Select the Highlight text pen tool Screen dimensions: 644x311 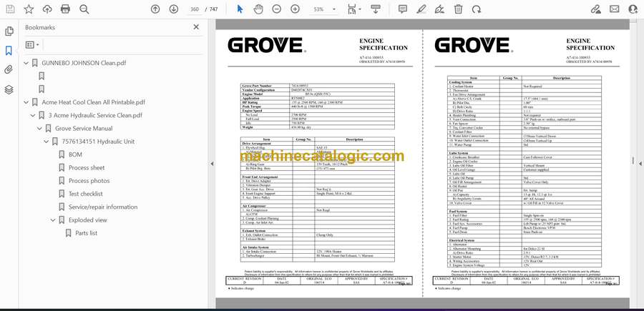(x=421, y=9)
